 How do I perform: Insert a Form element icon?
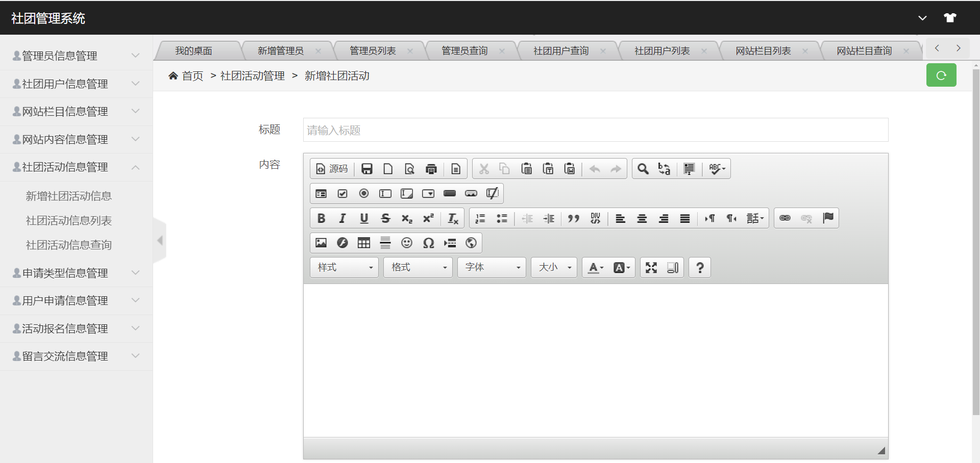(x=321, y=194)
